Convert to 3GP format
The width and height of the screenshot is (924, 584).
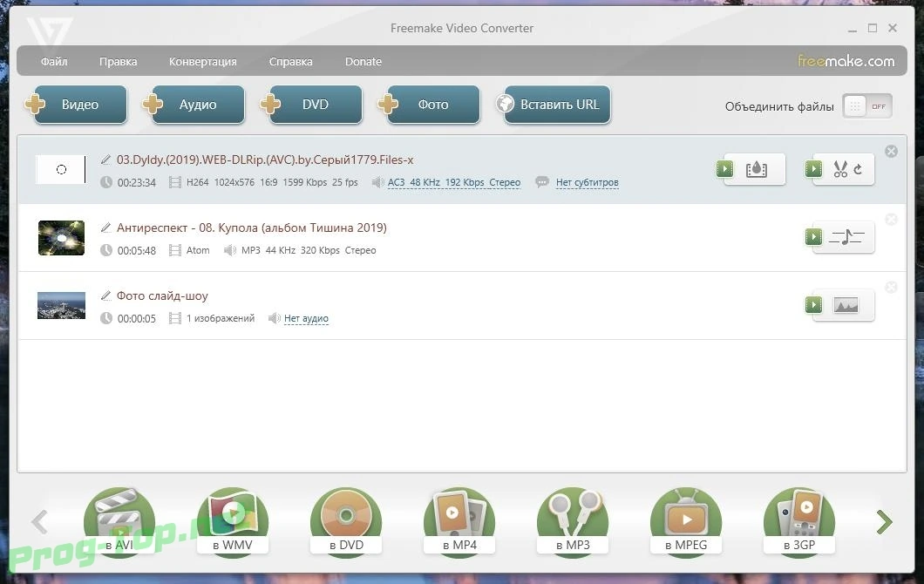[799, 521]
